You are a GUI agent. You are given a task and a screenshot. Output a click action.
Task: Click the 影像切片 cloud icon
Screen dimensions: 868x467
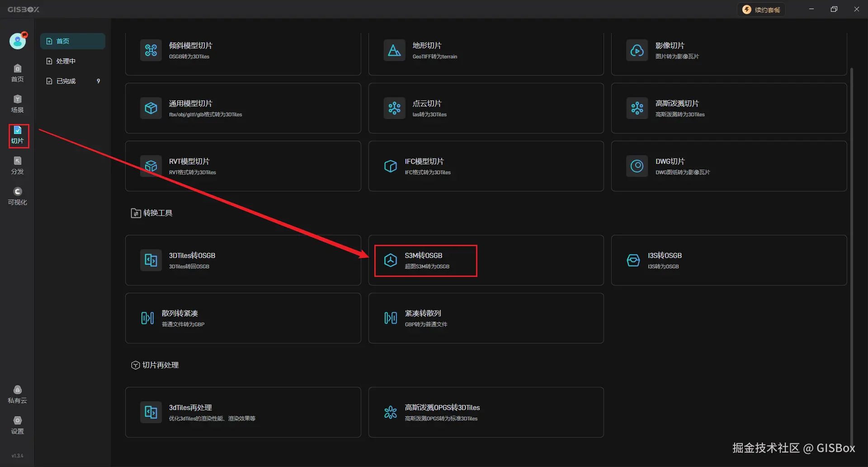(x=637, y=50)
